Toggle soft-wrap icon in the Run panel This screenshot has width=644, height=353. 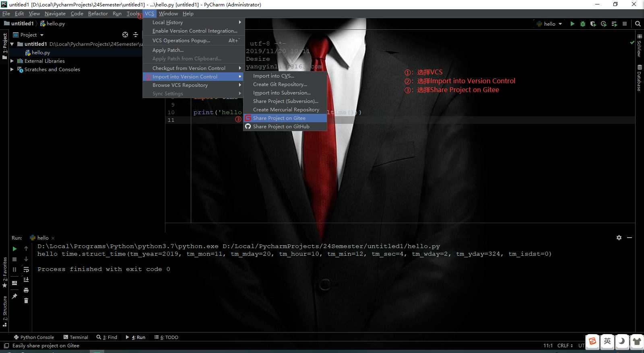click(26, 270)
